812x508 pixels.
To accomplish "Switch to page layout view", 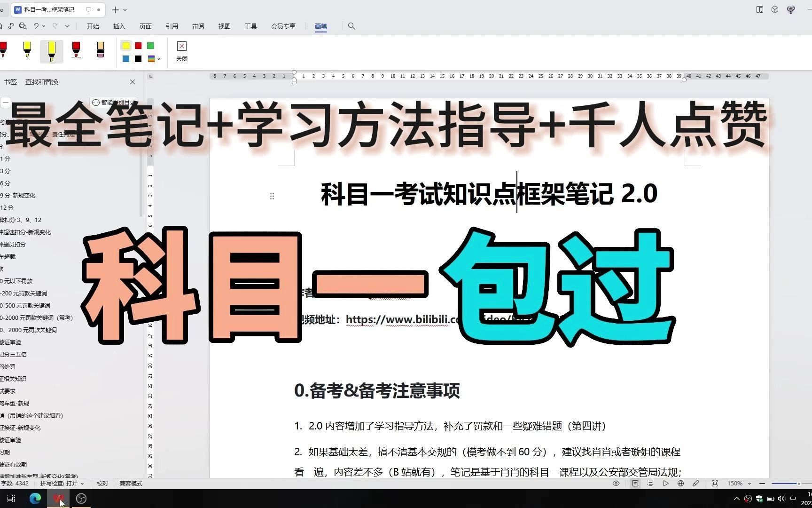I will [x=635, y=483].
